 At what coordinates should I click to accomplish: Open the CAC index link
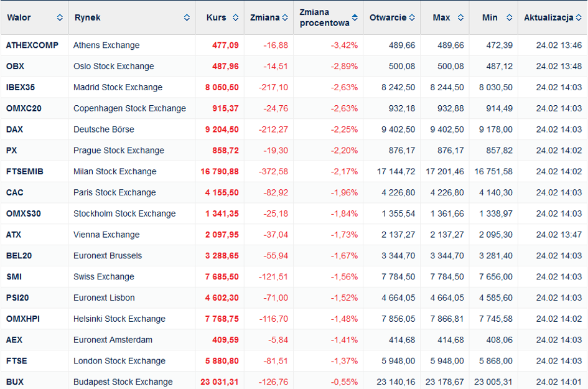pos(15,192)
